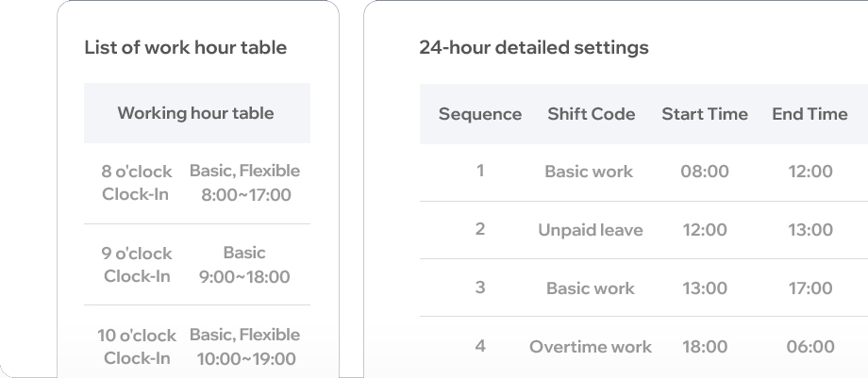This screenshot has height=378, width=868.
Task: Select the 10 o'clock Clock-In row
Action: tap(197, 343)
